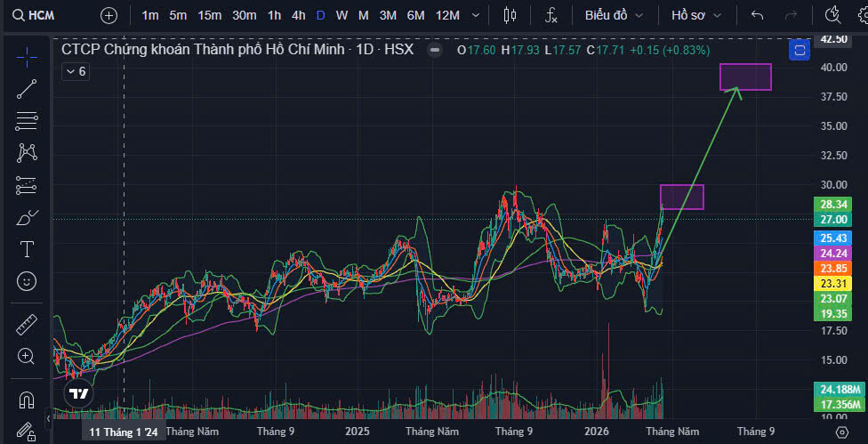Toggle the blue button atop the price scale
This screenshot has height=444, width=868.
[x=800, y=51]
